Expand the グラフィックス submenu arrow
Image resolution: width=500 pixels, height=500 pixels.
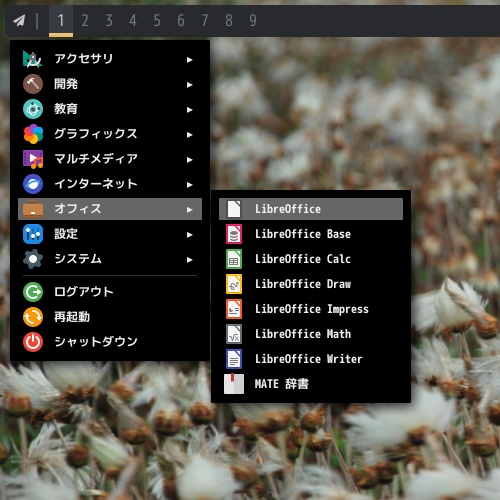tap(190, 135)
